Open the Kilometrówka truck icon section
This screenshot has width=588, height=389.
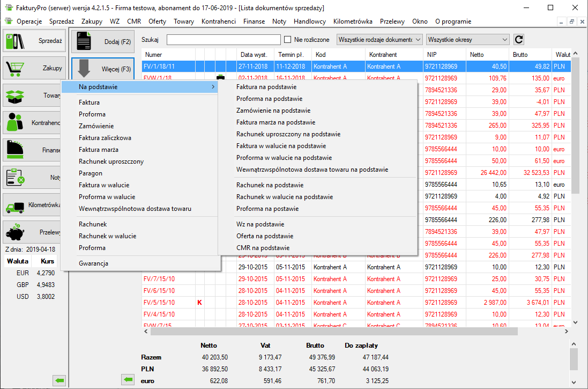[34, 205]
